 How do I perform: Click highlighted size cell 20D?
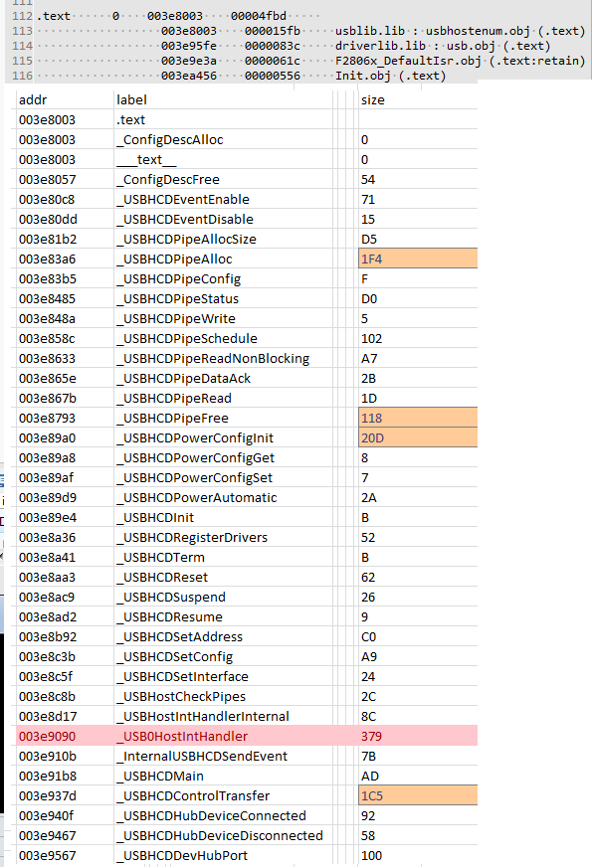(x=418, y=437)
